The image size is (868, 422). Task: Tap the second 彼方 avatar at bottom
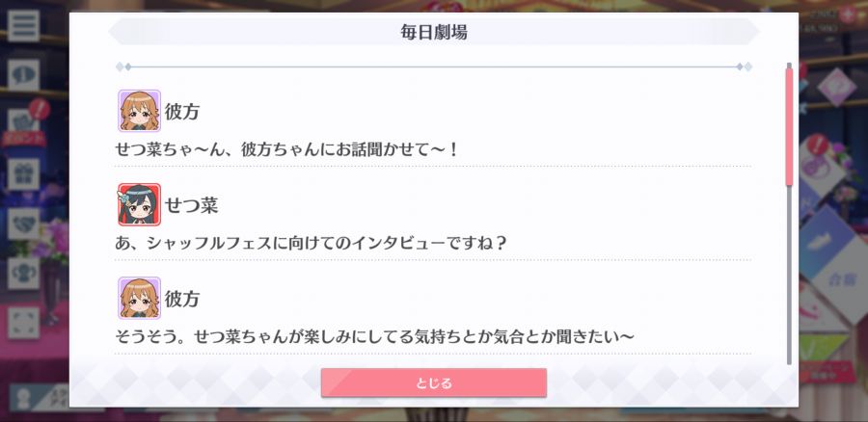140,298
